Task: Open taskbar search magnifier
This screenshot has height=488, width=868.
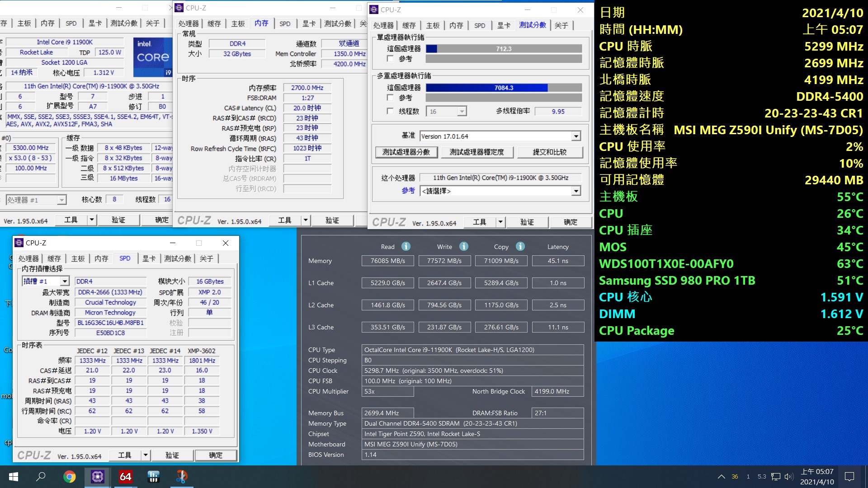Action: click(41, 477)
